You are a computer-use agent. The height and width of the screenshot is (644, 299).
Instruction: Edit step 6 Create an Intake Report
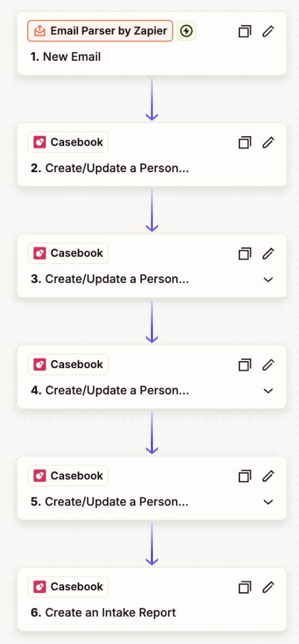click(x=268, y=588)
